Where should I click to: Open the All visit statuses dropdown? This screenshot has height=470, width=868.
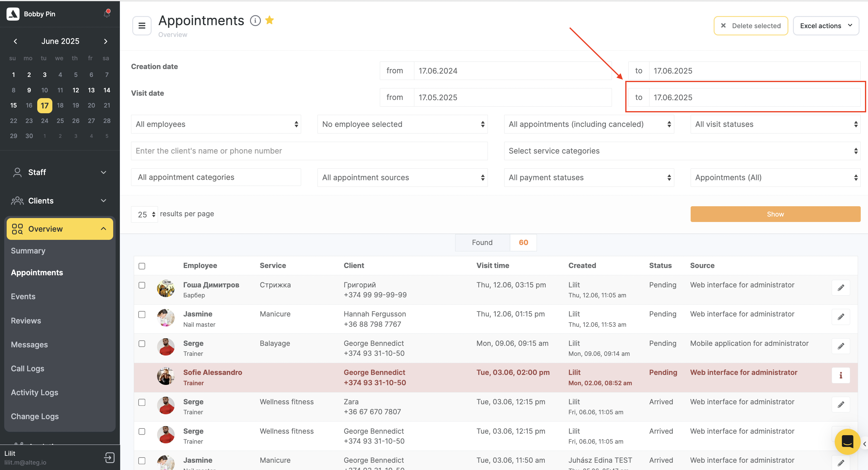coord(775,124)
